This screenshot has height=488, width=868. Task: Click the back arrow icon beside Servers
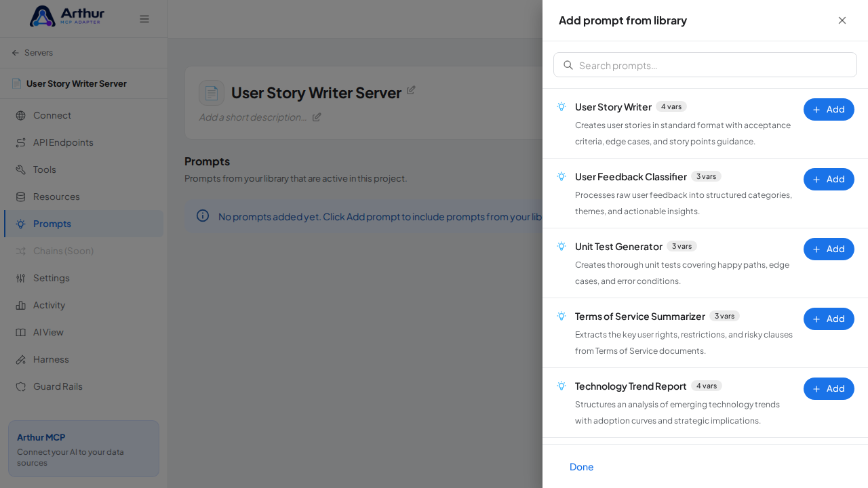16,53
